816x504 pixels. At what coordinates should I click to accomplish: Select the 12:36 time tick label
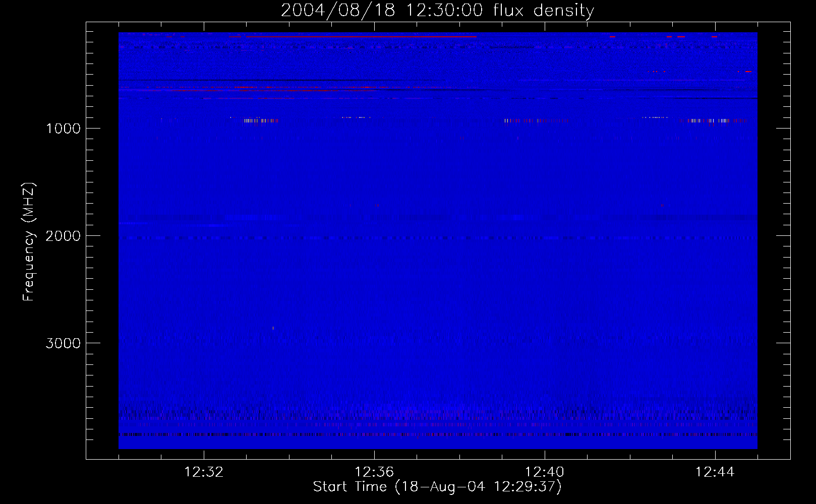374,472
